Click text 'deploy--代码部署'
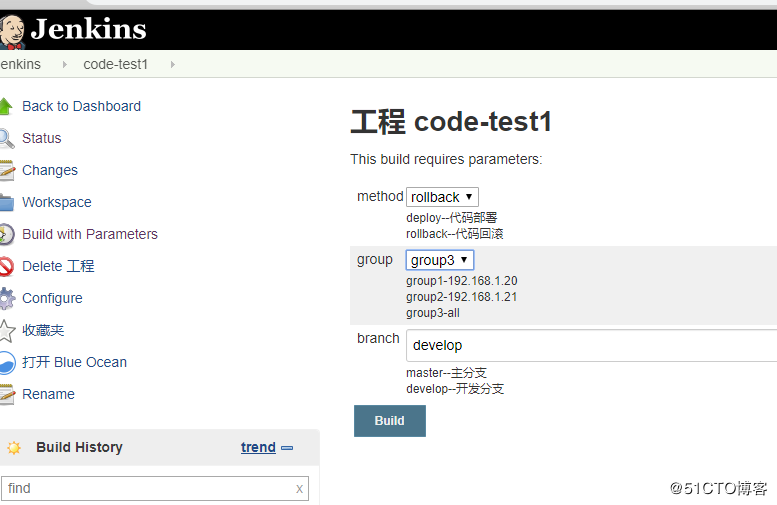The image size is (777, 505). 451,218
